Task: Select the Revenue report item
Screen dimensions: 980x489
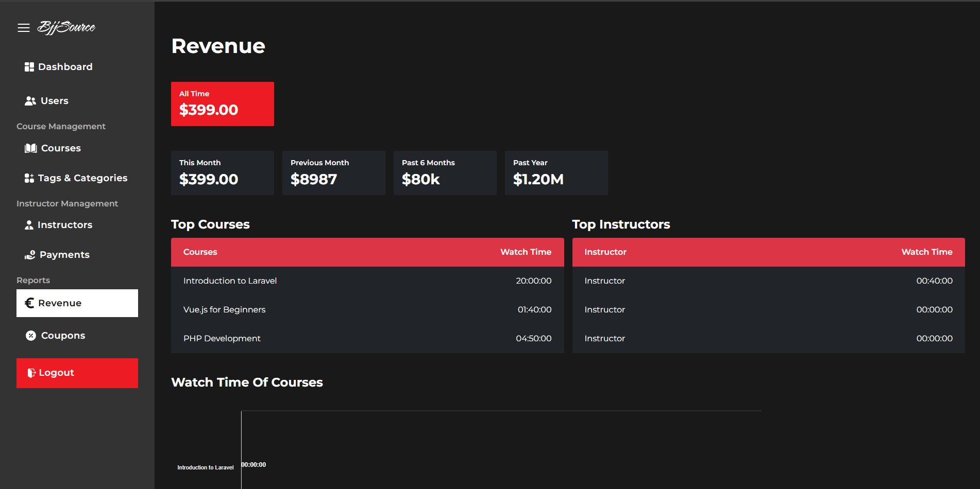Action: pos(77,303)
